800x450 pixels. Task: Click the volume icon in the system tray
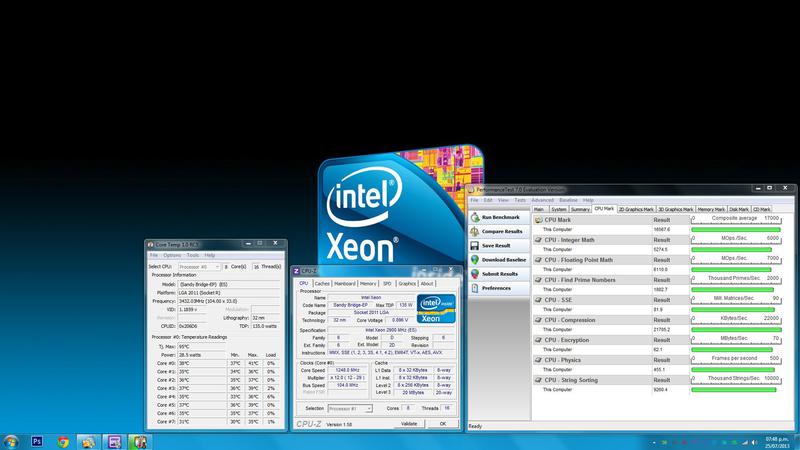755,442
